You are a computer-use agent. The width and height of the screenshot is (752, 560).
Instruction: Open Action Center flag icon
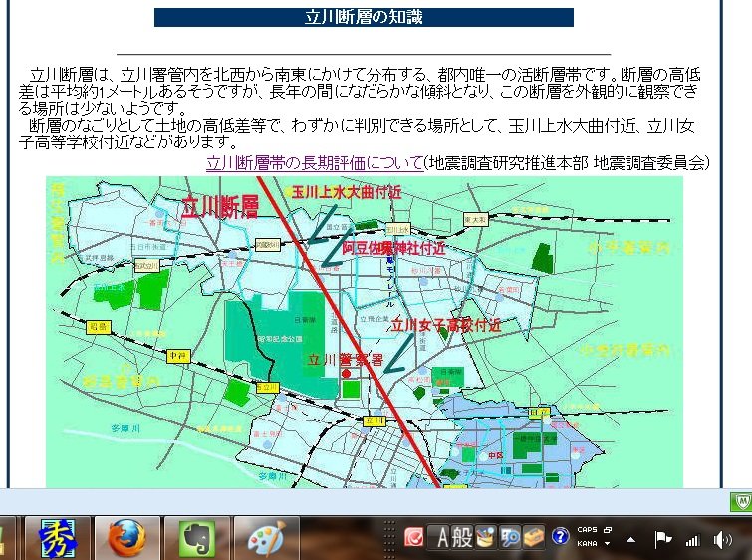[x=662, y=540]
